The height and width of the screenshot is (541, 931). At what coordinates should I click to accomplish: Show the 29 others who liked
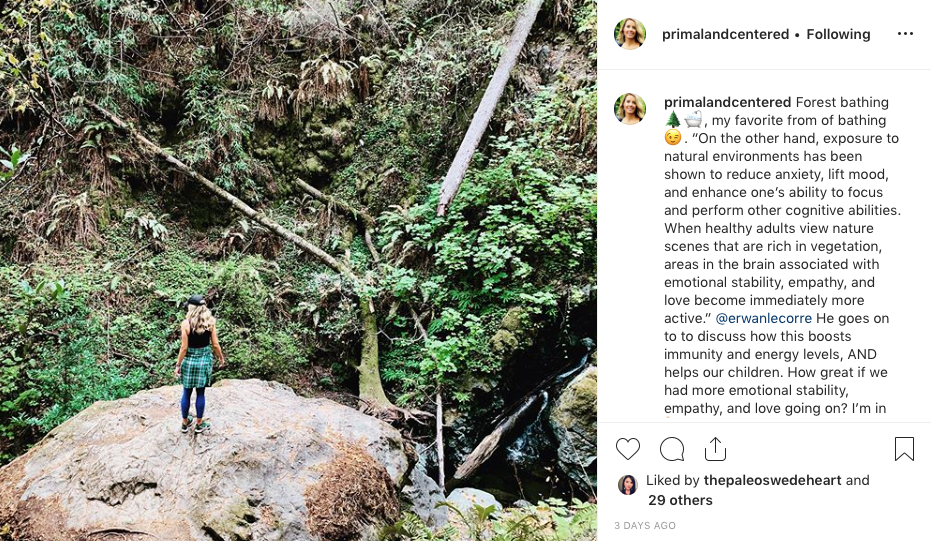pos(680,500)
